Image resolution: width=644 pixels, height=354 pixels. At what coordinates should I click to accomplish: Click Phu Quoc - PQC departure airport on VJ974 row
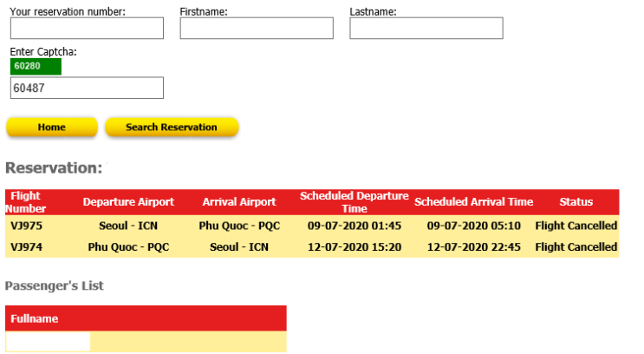click(x=128, y=247)
